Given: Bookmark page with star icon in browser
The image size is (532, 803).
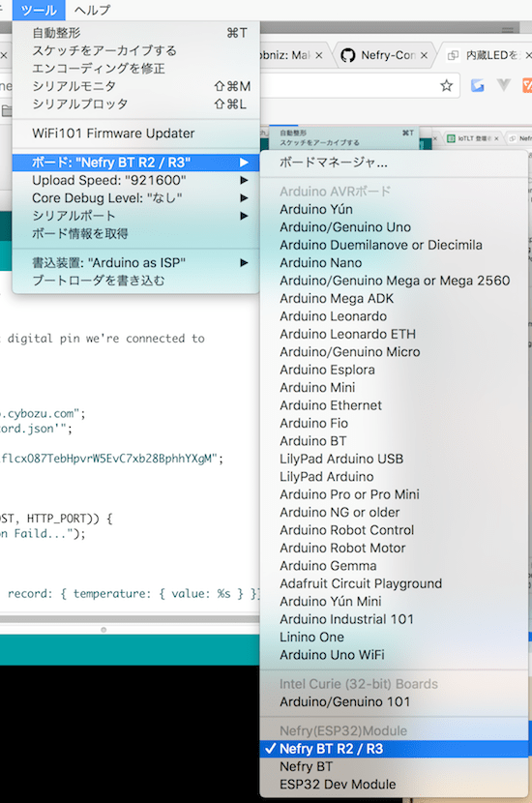Looking at the screenshot, I should point(447,85).
